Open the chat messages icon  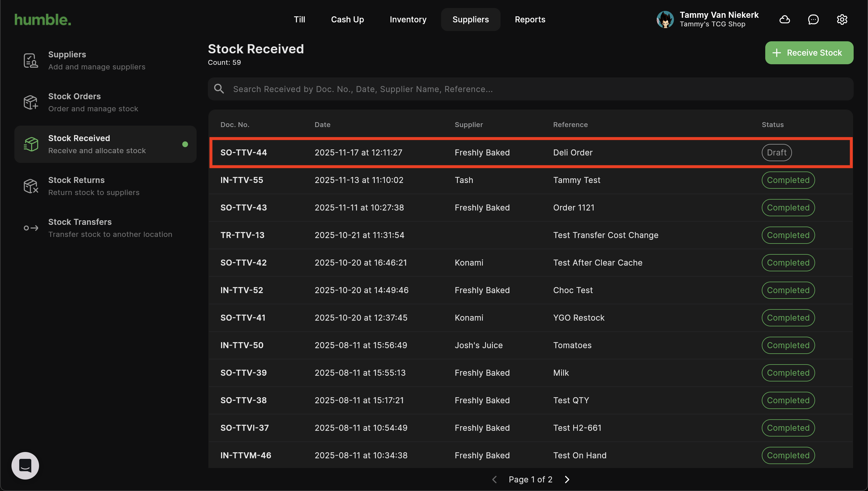[x=813, y=20]
